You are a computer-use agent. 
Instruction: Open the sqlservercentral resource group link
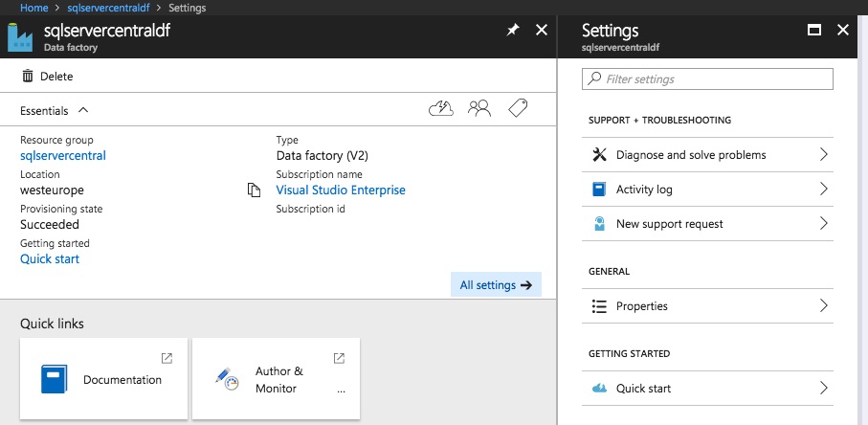pyautogui.click(x=63, y=155)
